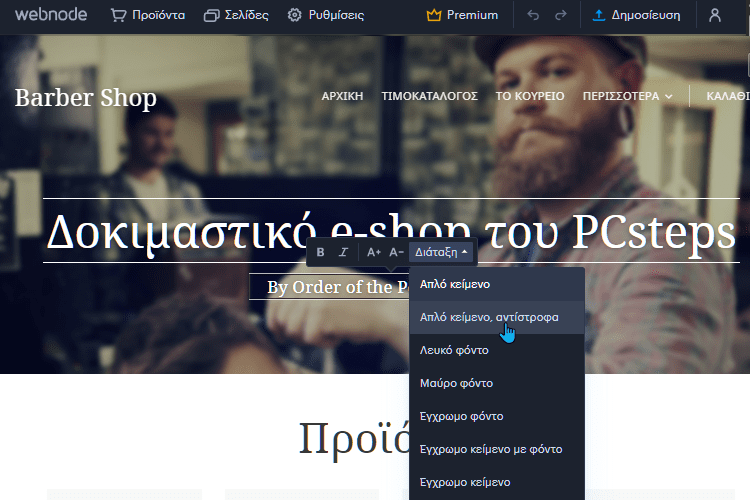The width and height of the screenshot is (750, 500).
Task: Open the user account icon
Action: pos(715,15)
